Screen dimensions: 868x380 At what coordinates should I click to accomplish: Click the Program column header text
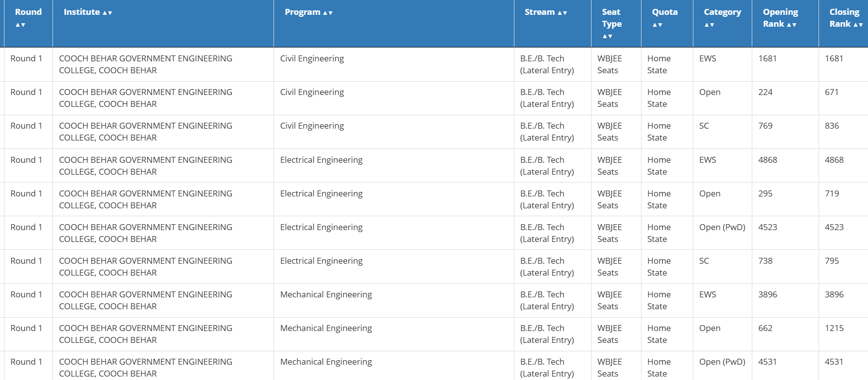point(303,12)
